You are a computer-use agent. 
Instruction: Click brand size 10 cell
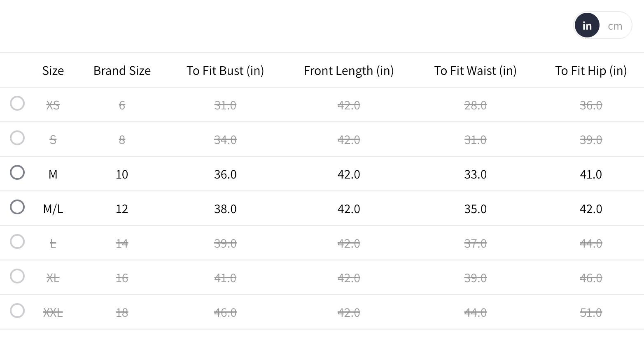tap(122, 174)
